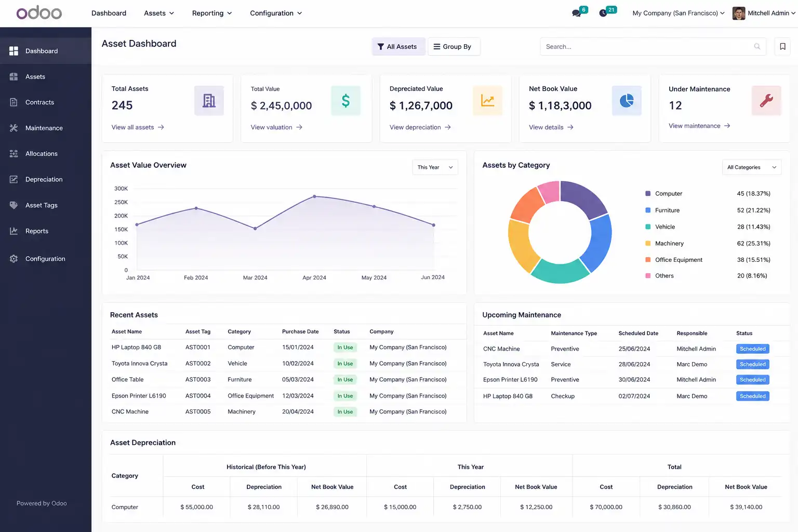
Task: Click the Odoo logo
Action: 39,13
